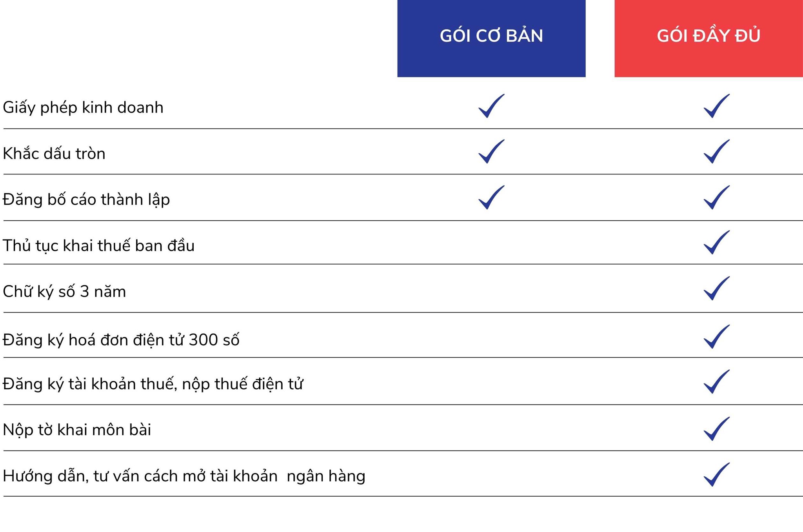Click basic package checkmark for Khắc dấu tròn
Image resolution: width=803 pixels, height=532 pixels.
pos(491,152)
